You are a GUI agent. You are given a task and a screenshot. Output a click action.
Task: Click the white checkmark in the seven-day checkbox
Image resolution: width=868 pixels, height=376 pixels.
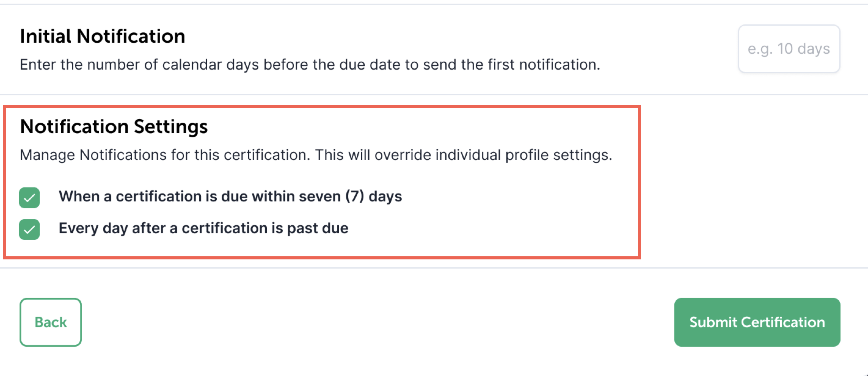tap(29, 198)
